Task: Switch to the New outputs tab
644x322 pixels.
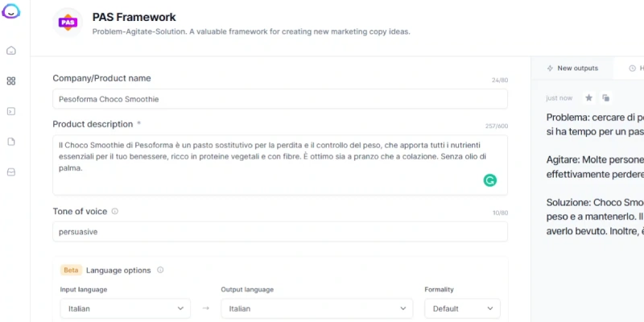Action: pos(572,68)
